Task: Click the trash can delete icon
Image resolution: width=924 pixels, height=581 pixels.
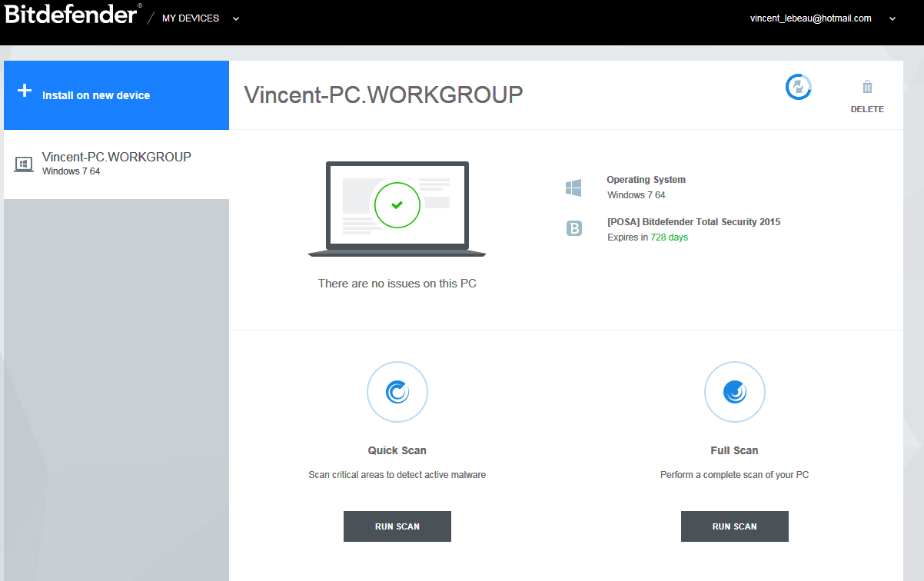Action: [x=867, y=87]
